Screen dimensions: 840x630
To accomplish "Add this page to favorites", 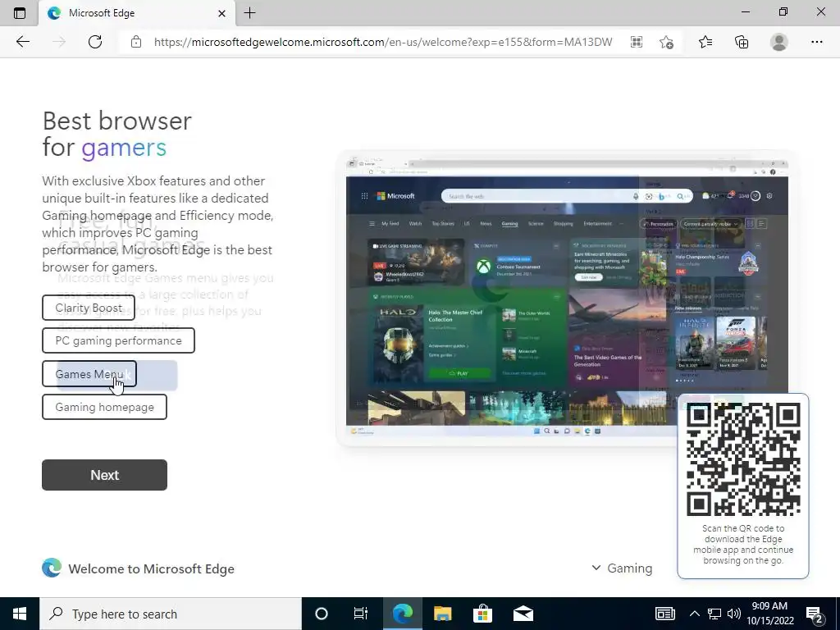I will point(666,42).
